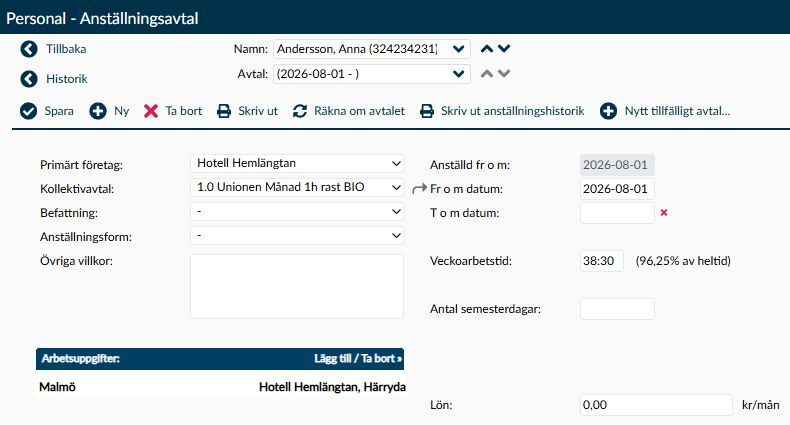Click the Arbetsuppgifter header label
Image resolution: width=790 pixels, height=425 pixels.
(81, 359)
